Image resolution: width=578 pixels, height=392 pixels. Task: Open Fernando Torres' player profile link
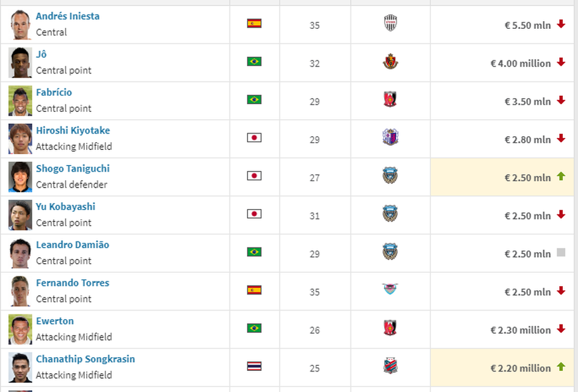(73, 283)
